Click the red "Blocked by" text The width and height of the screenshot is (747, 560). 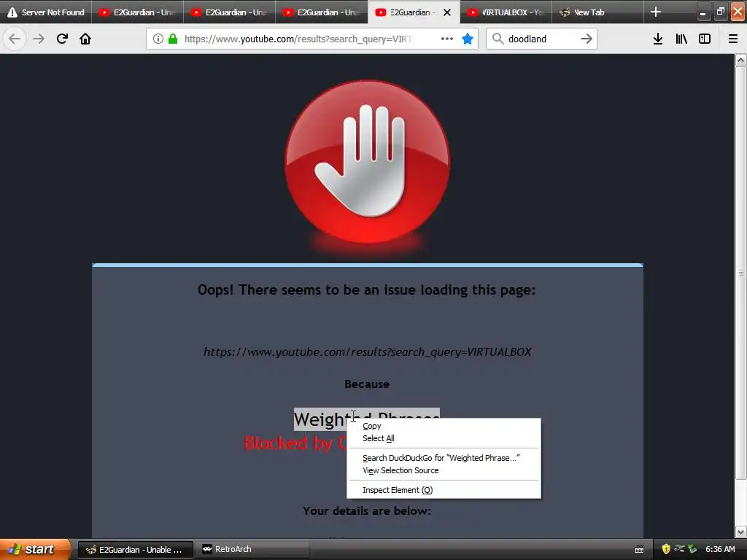[x=295, y=443]
